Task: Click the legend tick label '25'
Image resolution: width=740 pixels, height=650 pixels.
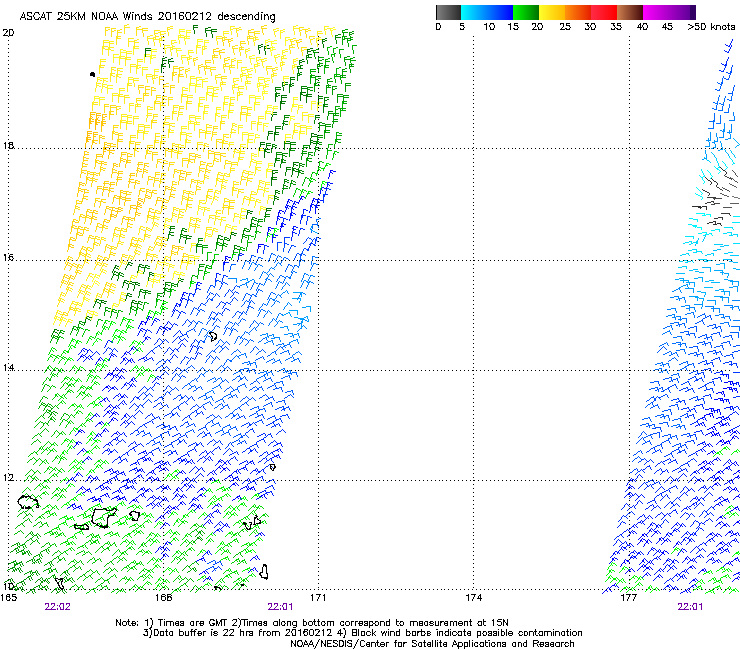Action: (565, 27)
